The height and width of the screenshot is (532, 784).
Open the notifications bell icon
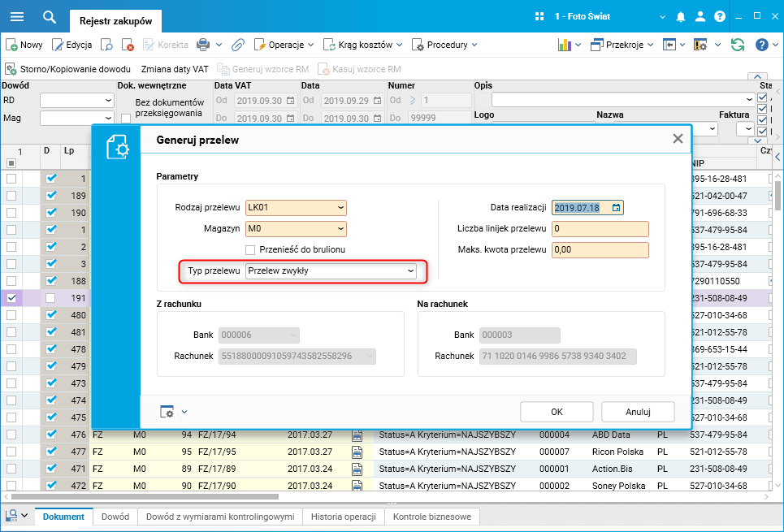[681, 17]
